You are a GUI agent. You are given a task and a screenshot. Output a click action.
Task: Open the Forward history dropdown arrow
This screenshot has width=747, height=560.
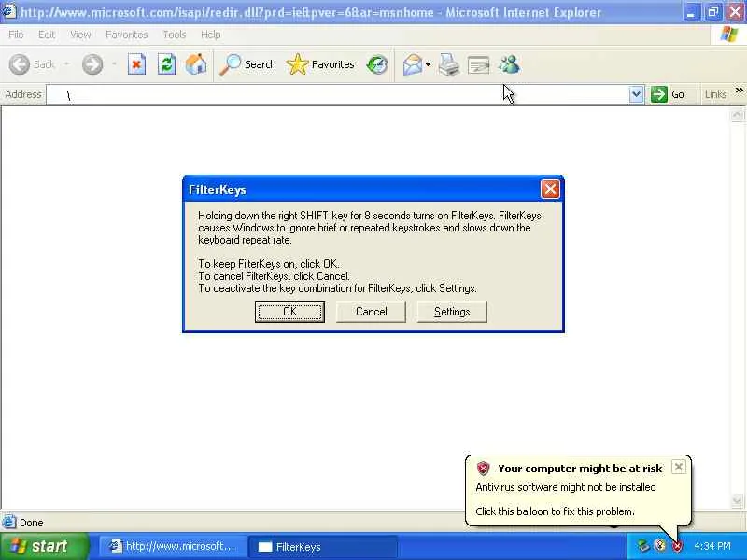click(114, 63)
